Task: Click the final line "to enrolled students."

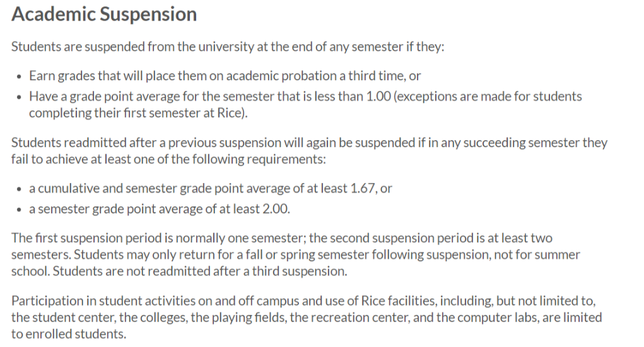Action: pyautogui.click(x=68, y=334)
